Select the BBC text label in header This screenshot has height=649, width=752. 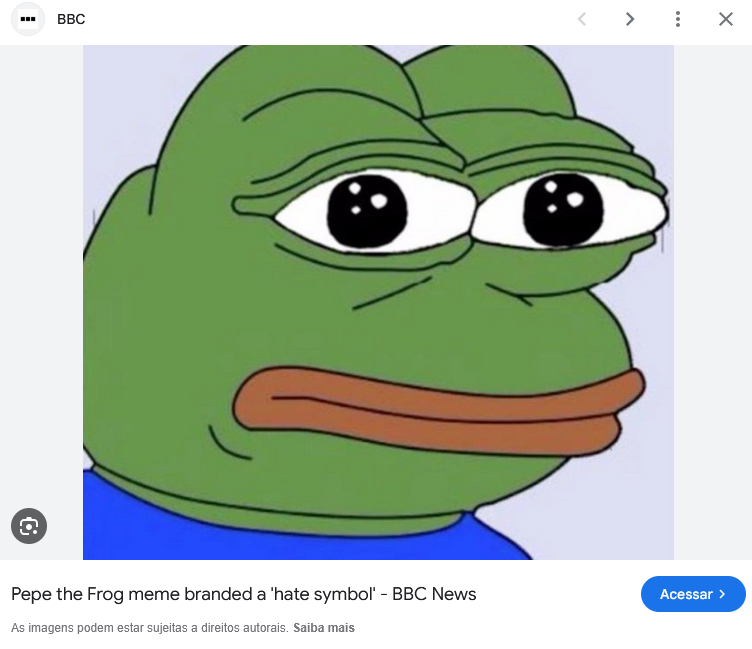pyautogui.click(x=71, y=19)
